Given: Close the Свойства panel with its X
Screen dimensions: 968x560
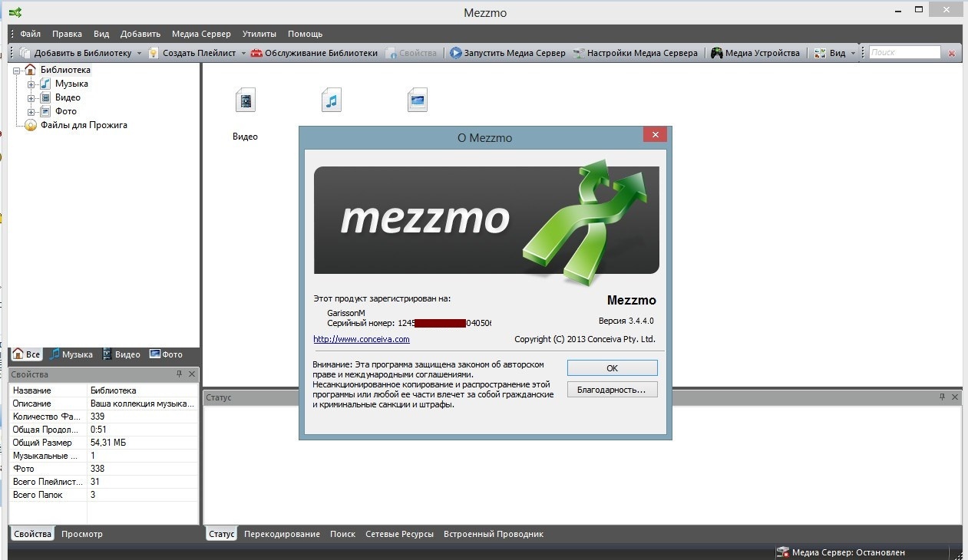Looking at the screenshot, I should coord(192,374).
